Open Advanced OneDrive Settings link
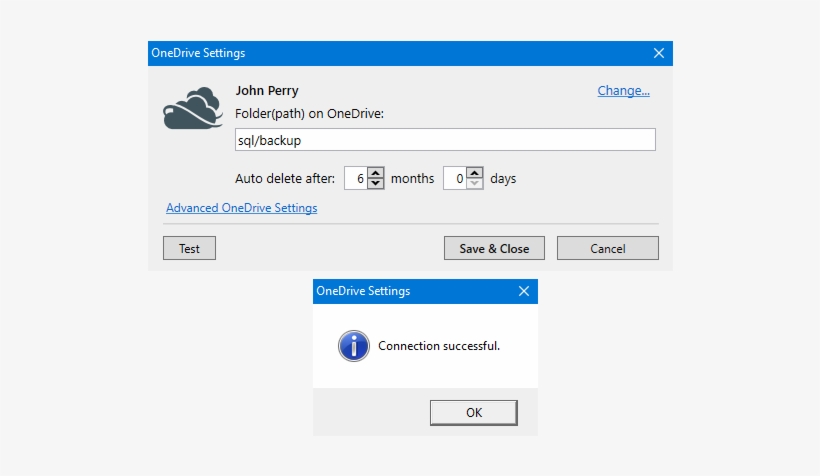The width and height of the screenshot is (820, 476). point(242,208)
